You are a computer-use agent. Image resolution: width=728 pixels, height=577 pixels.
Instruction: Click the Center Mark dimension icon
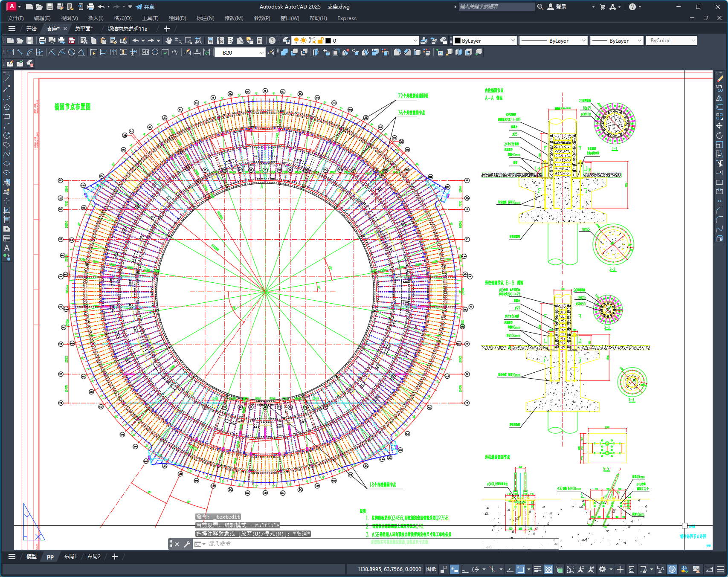tap(155, 52)
